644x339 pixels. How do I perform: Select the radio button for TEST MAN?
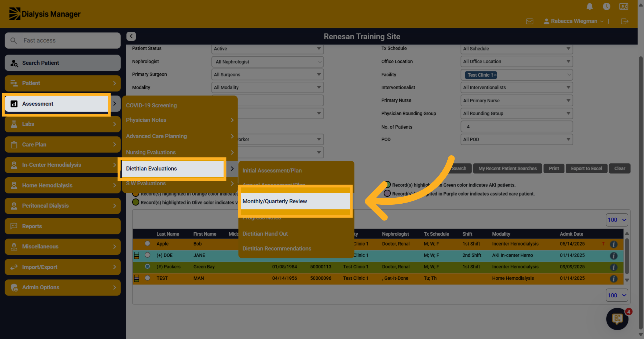(147, 278)
